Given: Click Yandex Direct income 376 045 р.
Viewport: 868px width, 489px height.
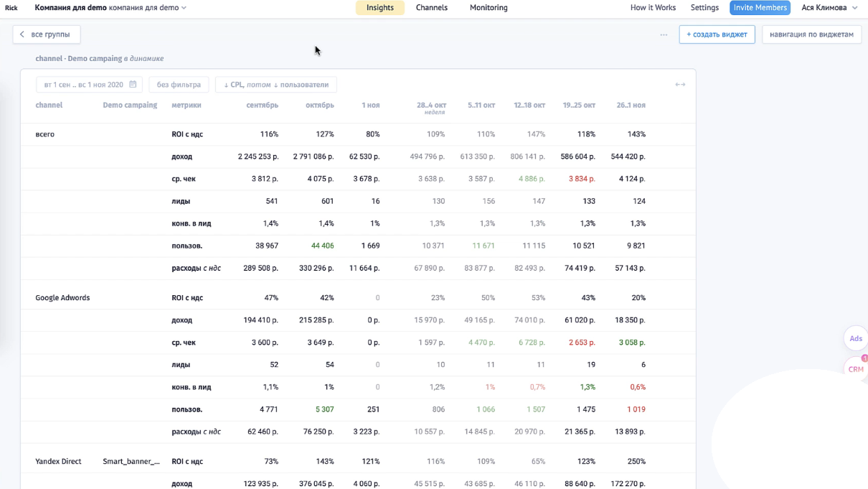Looking at the screenshot, I should click(x=316, y=484).
